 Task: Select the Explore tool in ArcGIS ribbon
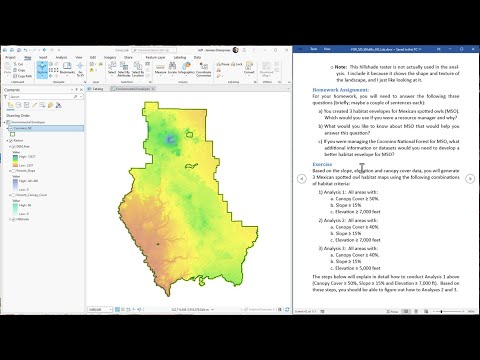click(x=42, y=69)
